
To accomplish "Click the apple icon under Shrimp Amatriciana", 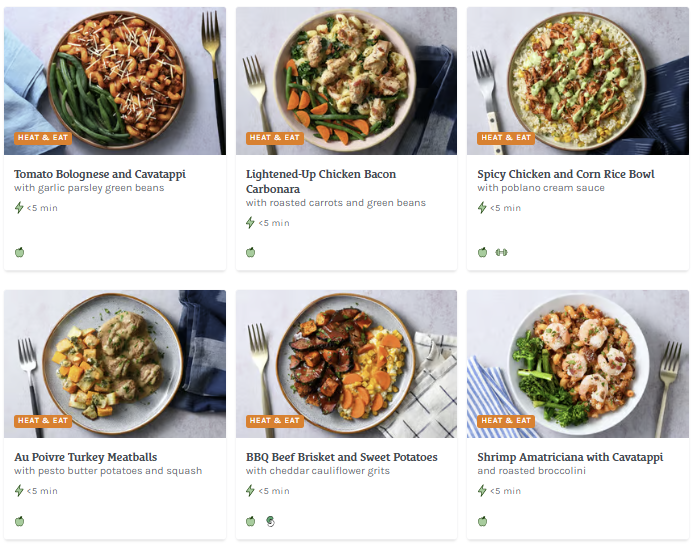I will click(483, 521).
